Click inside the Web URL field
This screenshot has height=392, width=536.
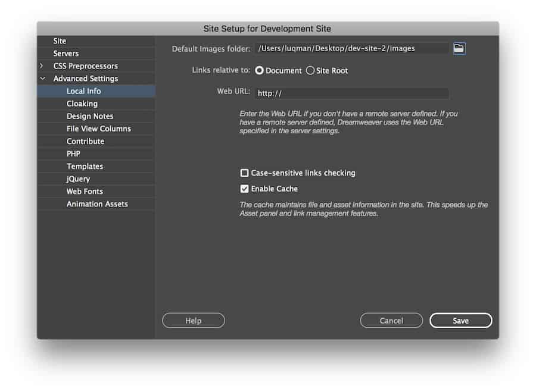click(x=351, y=93)
